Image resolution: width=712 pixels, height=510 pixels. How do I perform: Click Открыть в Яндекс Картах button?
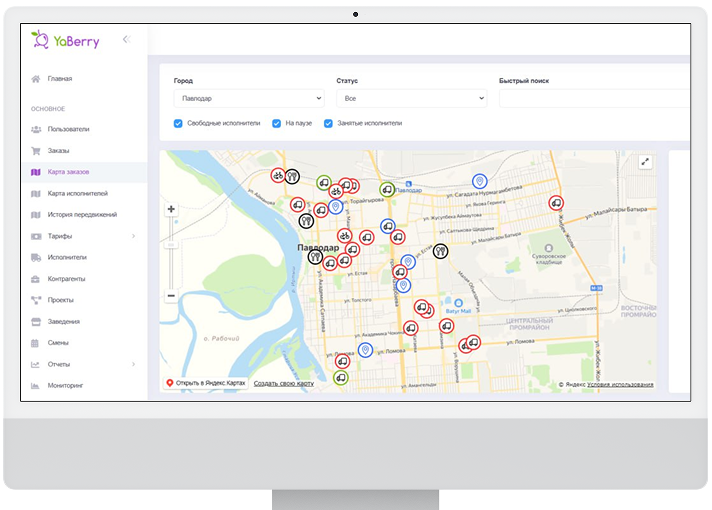point(205,383)
